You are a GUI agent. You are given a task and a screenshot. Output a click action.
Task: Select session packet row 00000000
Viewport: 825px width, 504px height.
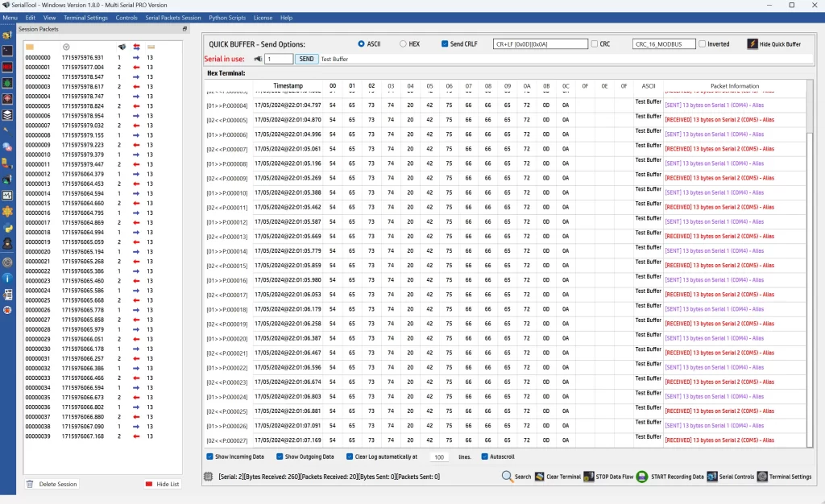coord(102,58)
